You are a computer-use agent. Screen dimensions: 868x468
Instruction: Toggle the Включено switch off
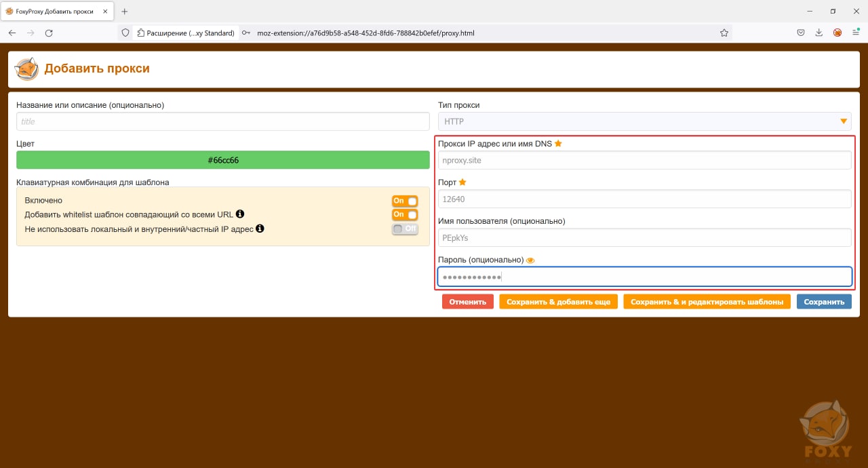pyautogui.click(x=405, y=201)
